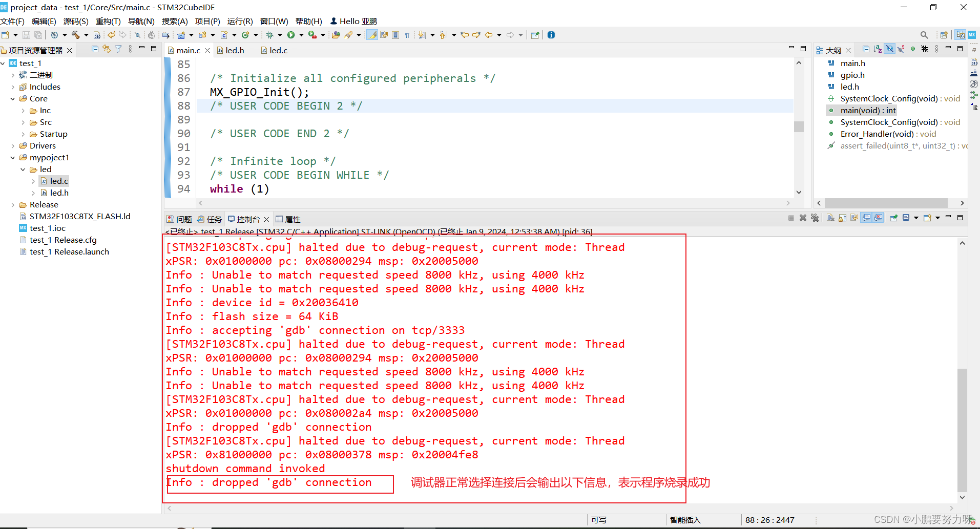Click the Build hammer icon
The width and height of the screenshot is (980, 529).
click(x=76, y=35)
